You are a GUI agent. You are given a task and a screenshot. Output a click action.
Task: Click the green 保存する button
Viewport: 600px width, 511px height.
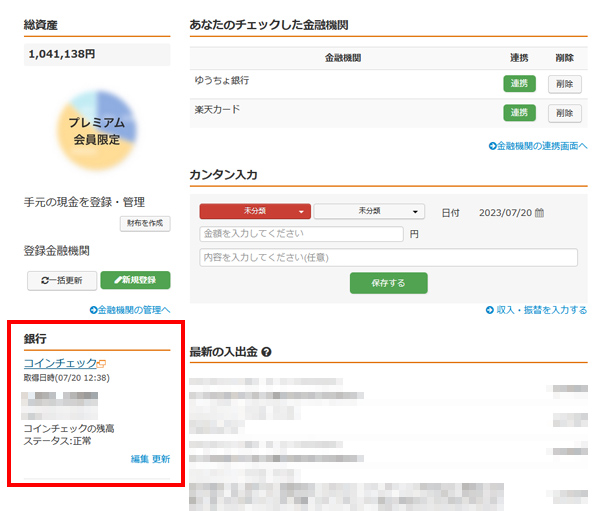coord(388,283)
